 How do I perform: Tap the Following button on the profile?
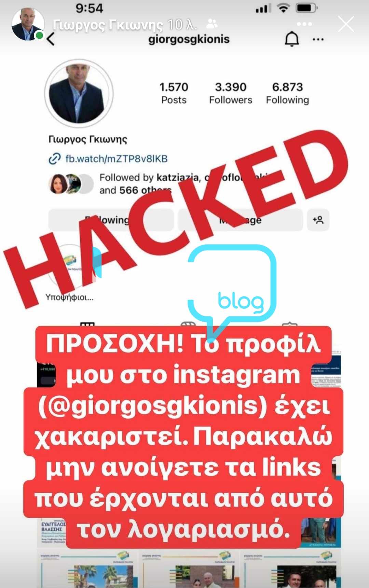[111, 220]
